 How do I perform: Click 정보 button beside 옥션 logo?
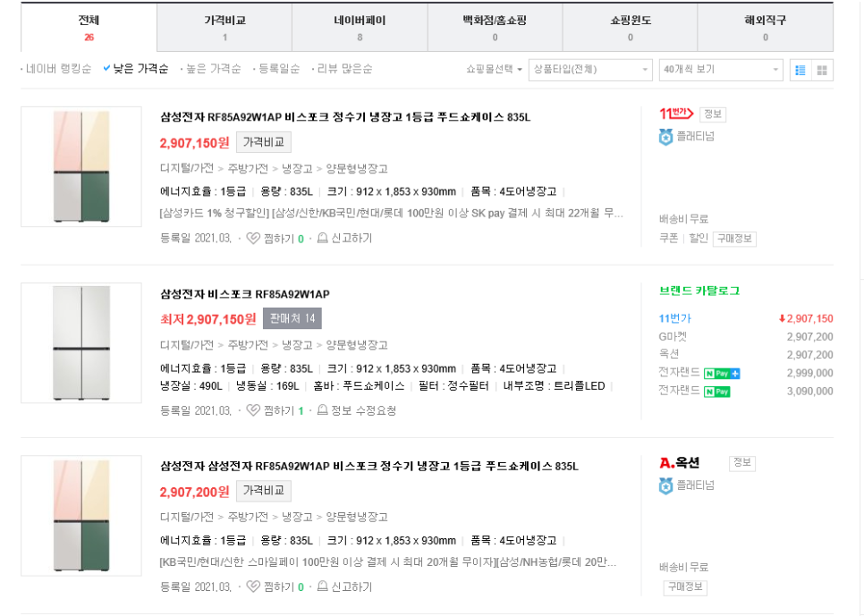[741, 463]
